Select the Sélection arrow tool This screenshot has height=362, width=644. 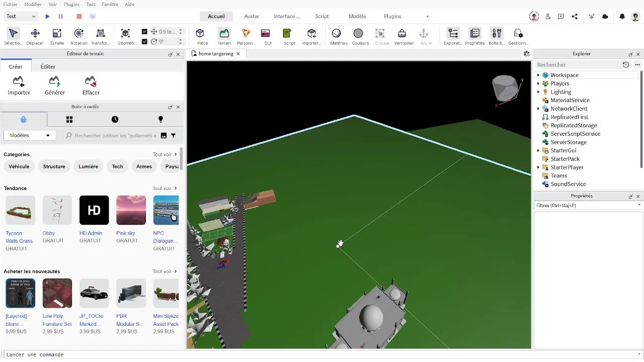coord(14,37)
